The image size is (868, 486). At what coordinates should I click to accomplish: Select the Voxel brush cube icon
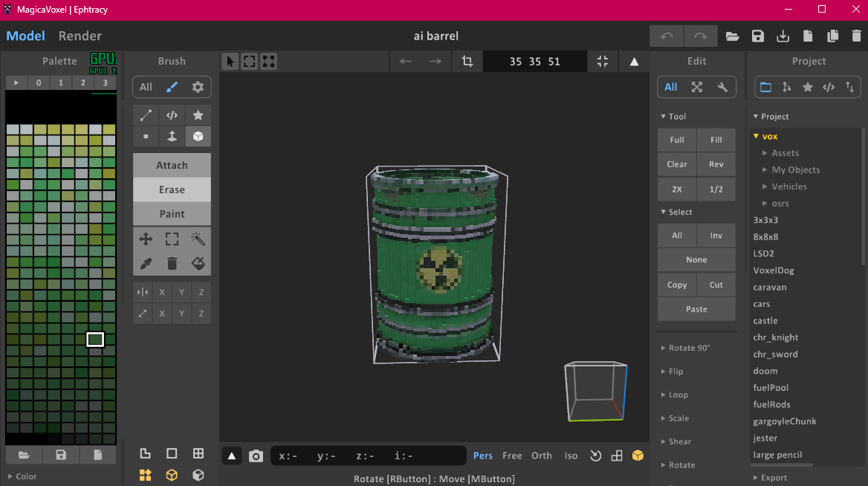click(198, 136)
